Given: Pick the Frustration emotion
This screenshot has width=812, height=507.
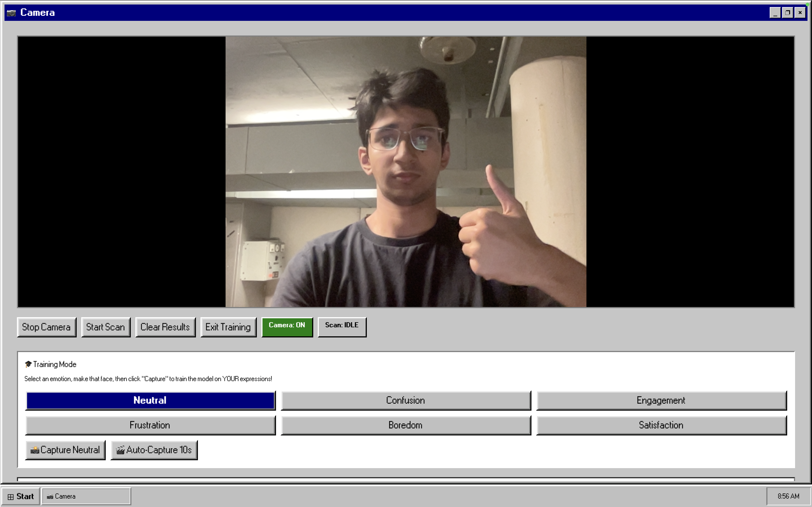Looking at the screenshot, I should pos(150,425).
